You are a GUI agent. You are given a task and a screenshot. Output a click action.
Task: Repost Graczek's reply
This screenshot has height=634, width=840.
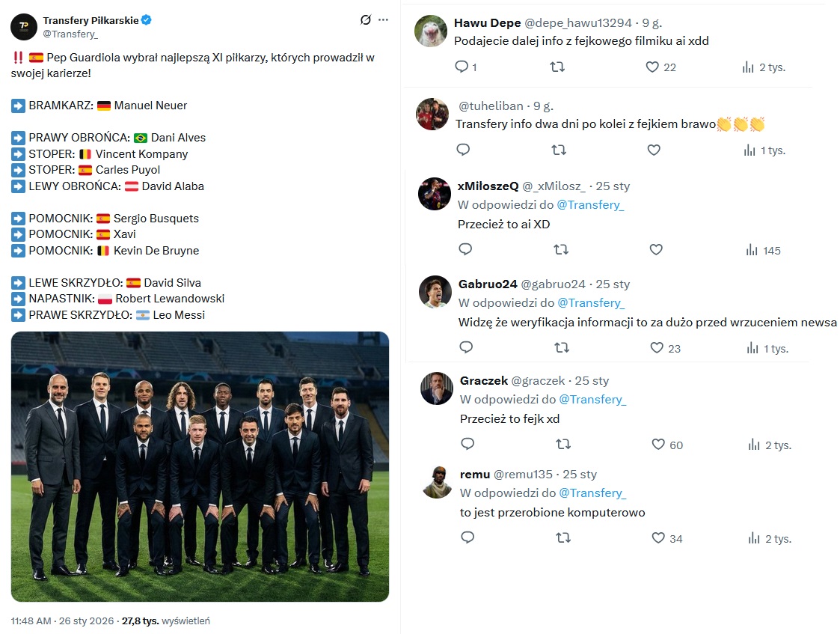[x=563, y=444]
